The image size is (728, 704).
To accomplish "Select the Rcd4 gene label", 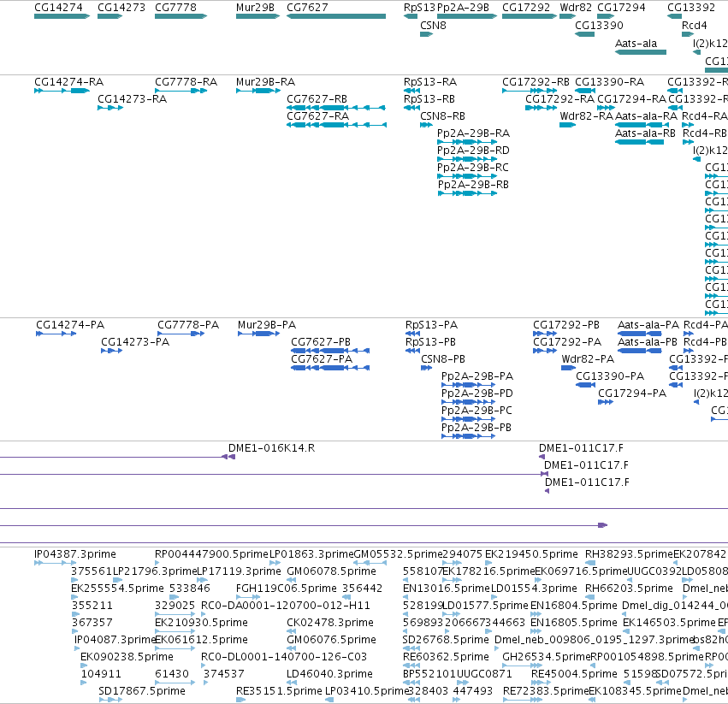I will click(694, 26).
